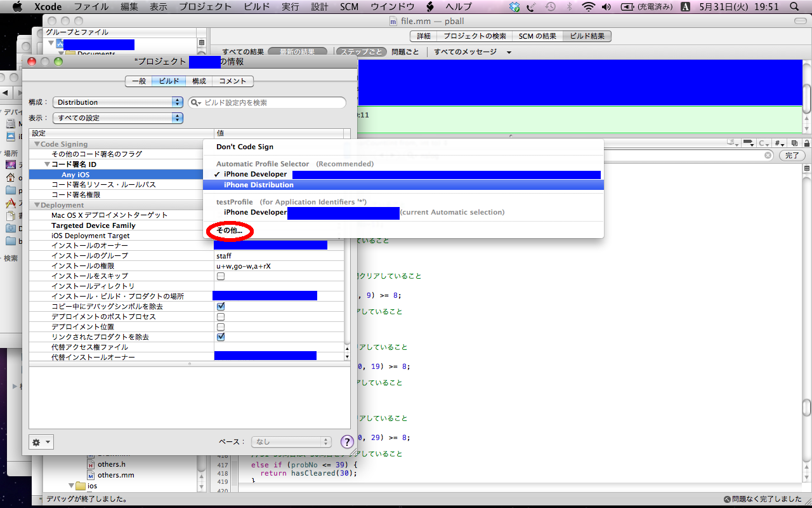Screen dimensions: 812x508
Task: Select ステップごと grouping
Action: click(x=360, y=52)
